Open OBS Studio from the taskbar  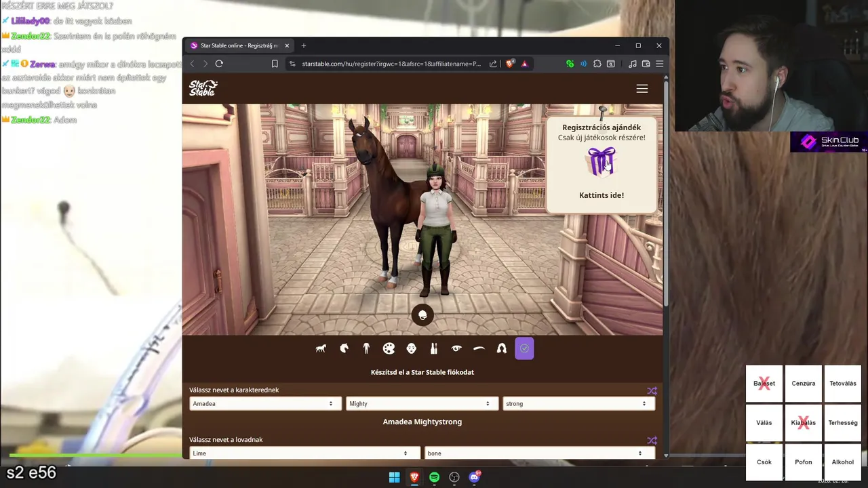point(454,477)
